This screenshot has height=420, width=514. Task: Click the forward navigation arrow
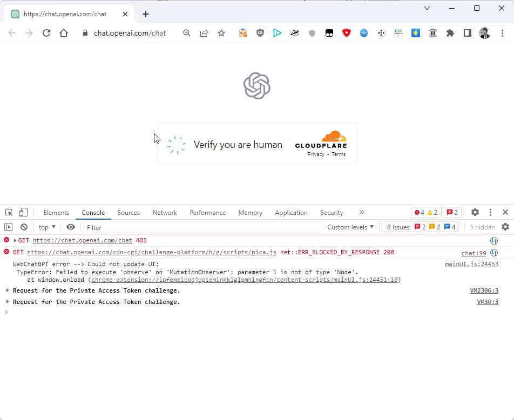[29, 33]
